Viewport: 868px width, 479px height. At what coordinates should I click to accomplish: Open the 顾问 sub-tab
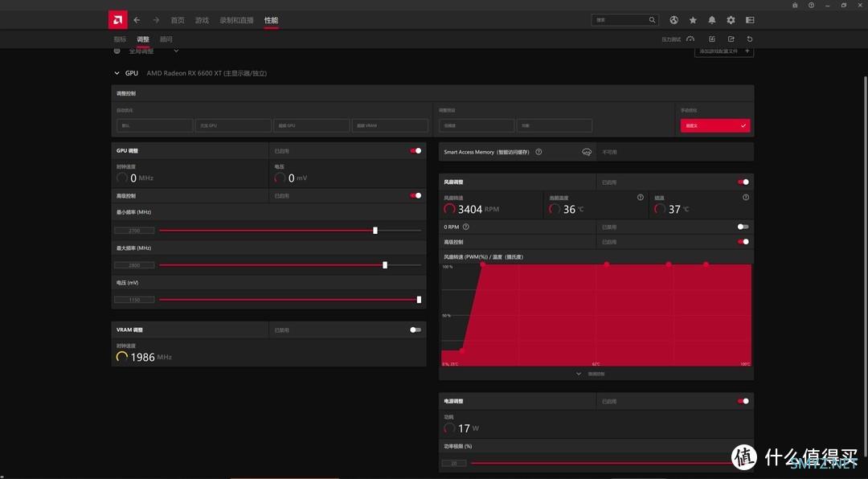click(166, 39)
